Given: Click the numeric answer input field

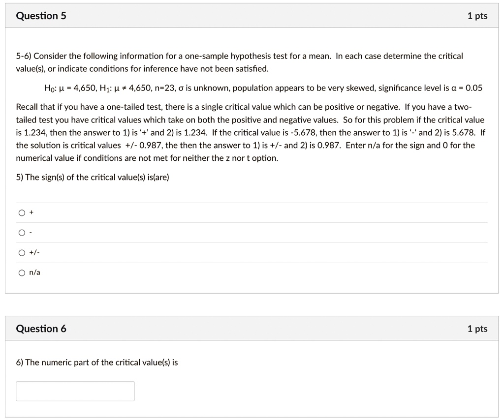Looking at the screenshot, I should [75, 390].
